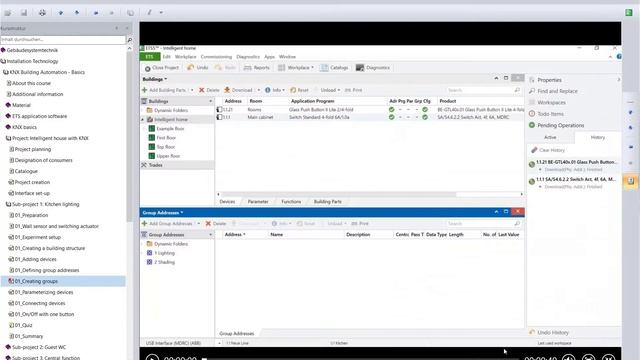
Task: Click Add Building Parts plus icon
Action: [x=144, y=90]
